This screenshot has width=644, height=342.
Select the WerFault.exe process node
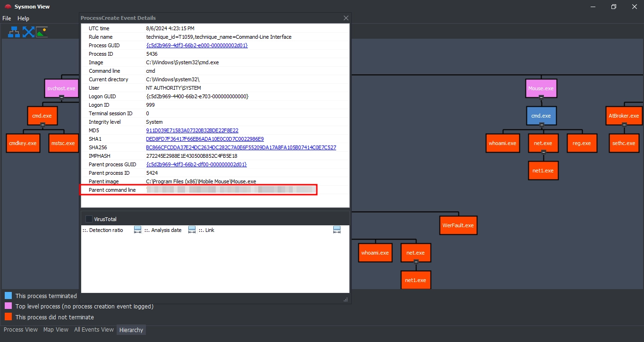point(458,225)
